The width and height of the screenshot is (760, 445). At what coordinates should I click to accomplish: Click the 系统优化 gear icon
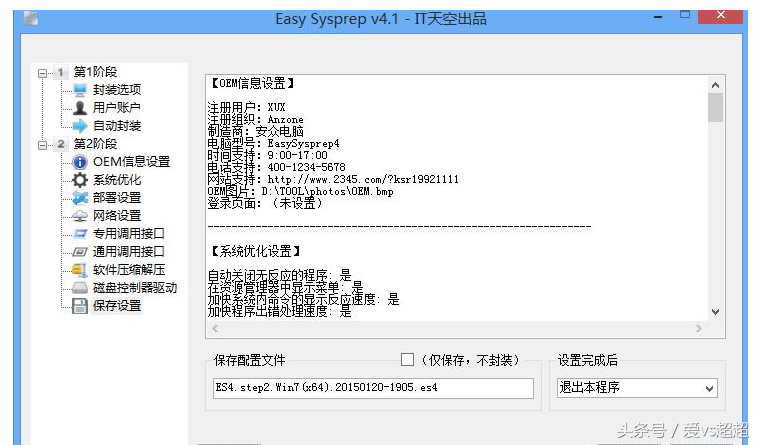[79, 180]
